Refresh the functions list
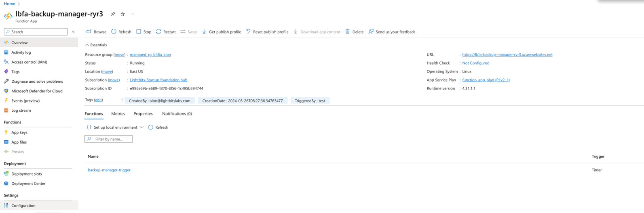 [x=158, y=127]
